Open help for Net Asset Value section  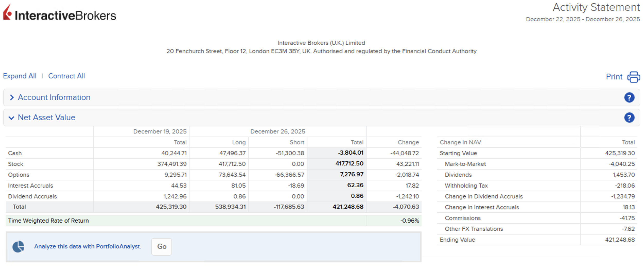629,118
